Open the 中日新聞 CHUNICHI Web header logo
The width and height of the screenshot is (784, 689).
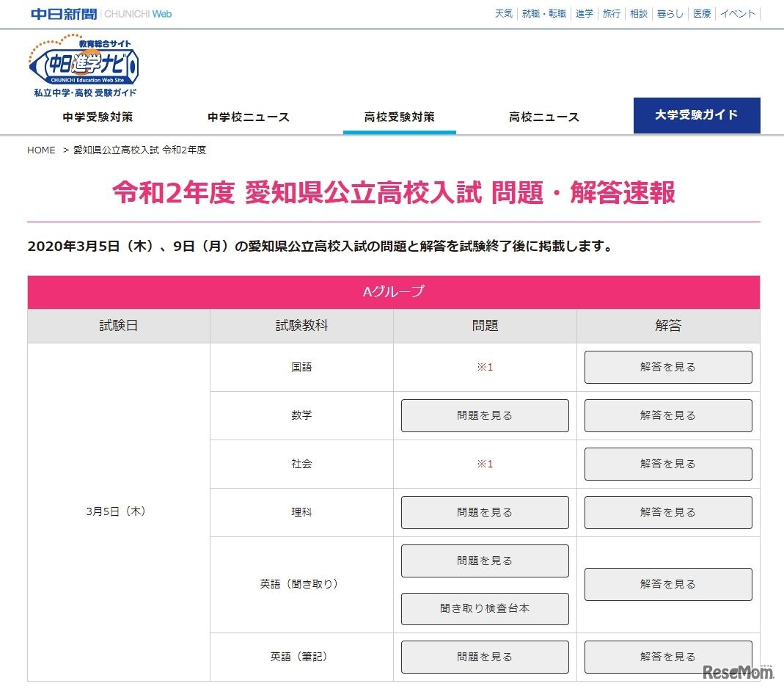click(x=101, y=14)
